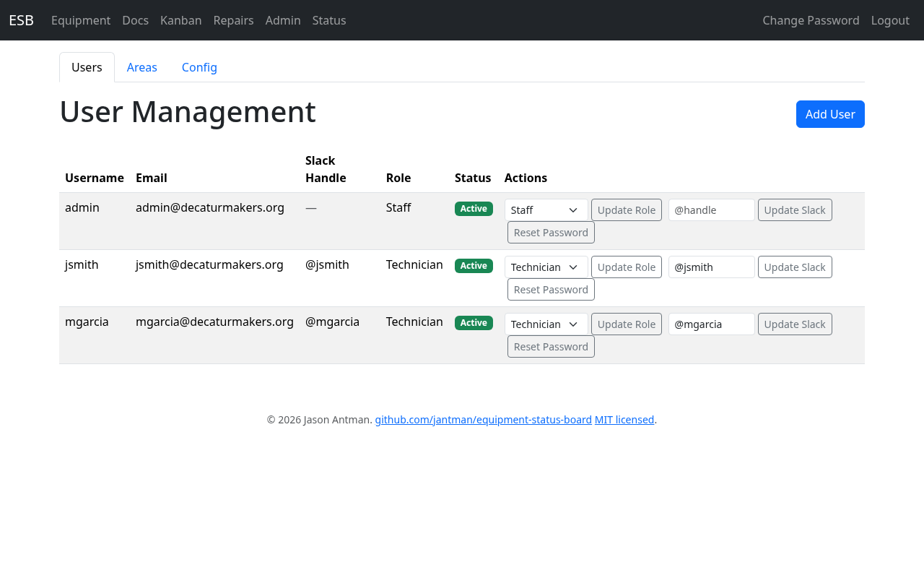Open the role dropdown for mgarcia
The image size is (924, 578).
546,324
